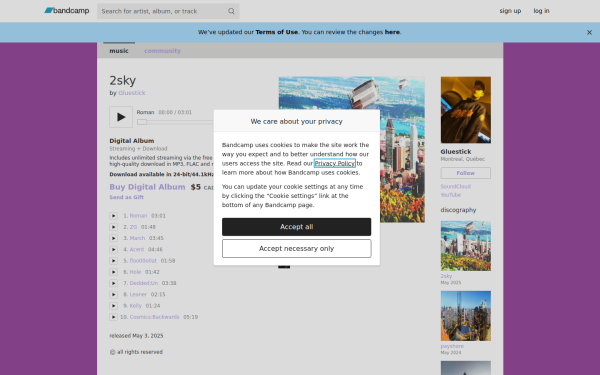Play track 4 Acent
The image size is (600, 375).
114,249
